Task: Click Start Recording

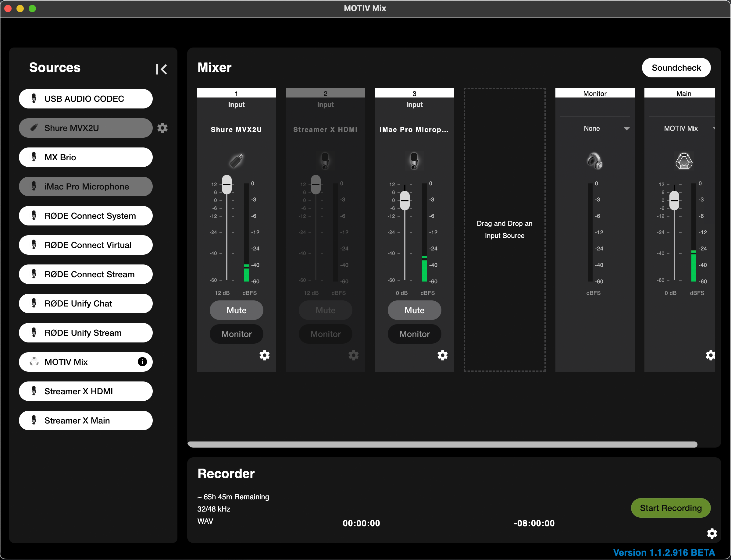Action: coord(671,508)
